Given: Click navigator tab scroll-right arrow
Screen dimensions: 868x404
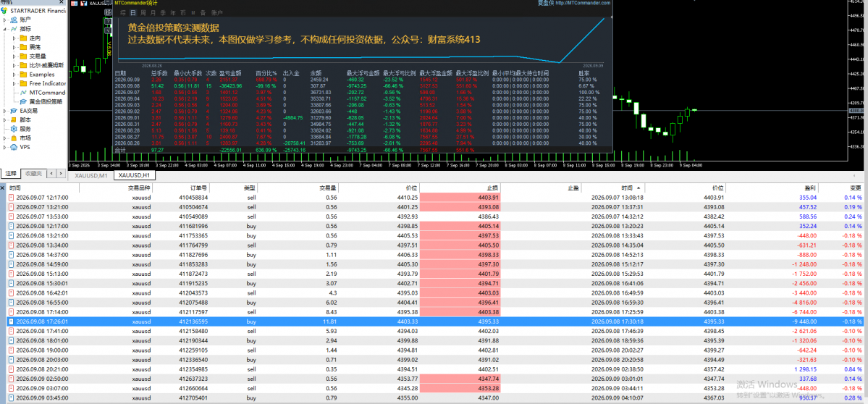Looking at the screenshot, I should pyautogui.click(x=61, y=173).
